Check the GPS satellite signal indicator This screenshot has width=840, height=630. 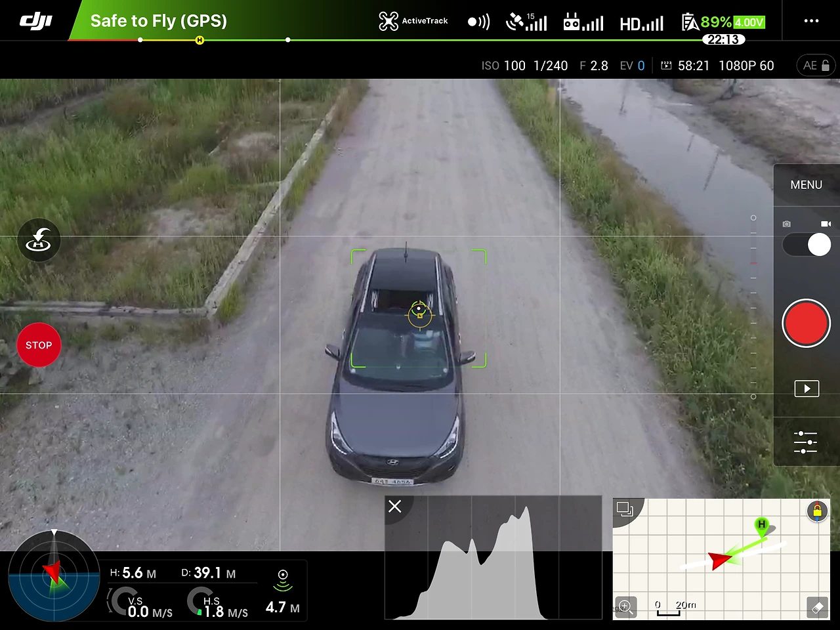click(525, 21)
